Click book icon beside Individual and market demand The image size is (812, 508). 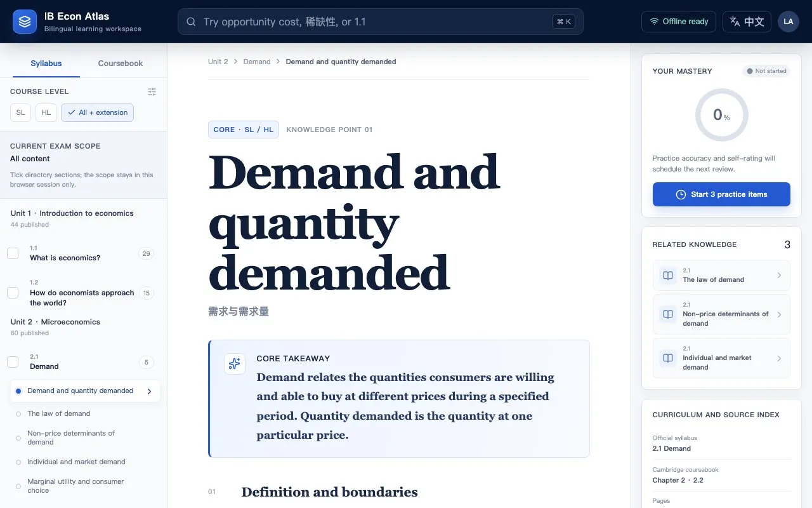[x=667, y=358]
